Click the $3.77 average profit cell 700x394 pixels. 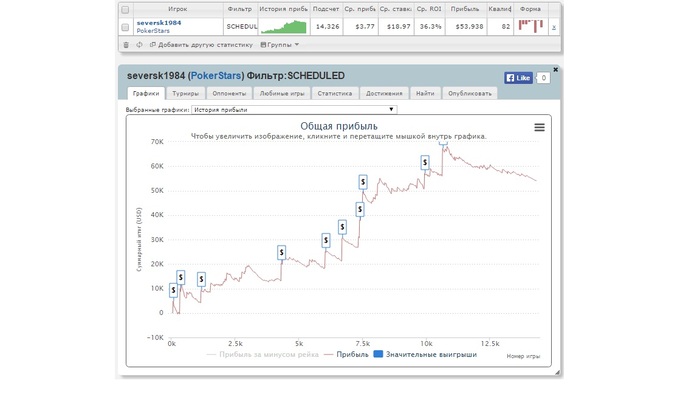[365, 27]
